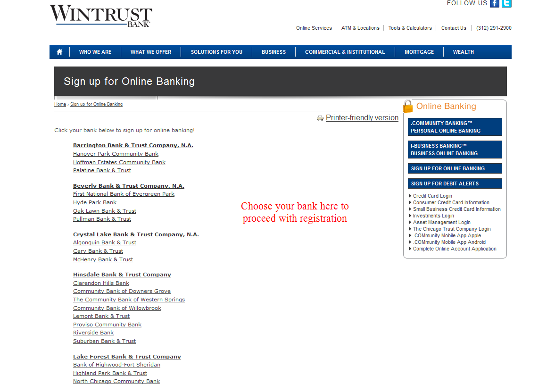This screenshot has width=555, height=392.
Task: Click .COMmunity Banking Personal Online Banking button
Action: click(455, 127)
